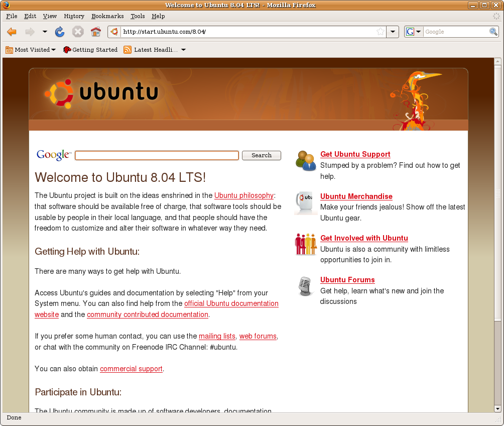Click the Back arrow button

pyautogui.click(x=12, y=32)
